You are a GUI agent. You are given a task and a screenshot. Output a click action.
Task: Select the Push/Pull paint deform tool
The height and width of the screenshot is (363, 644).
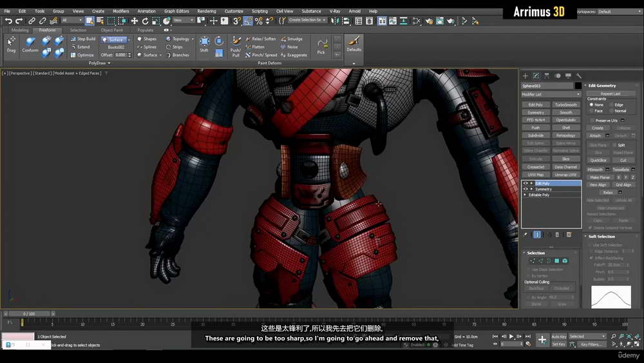pyautogui.click(x=236, y=46)
